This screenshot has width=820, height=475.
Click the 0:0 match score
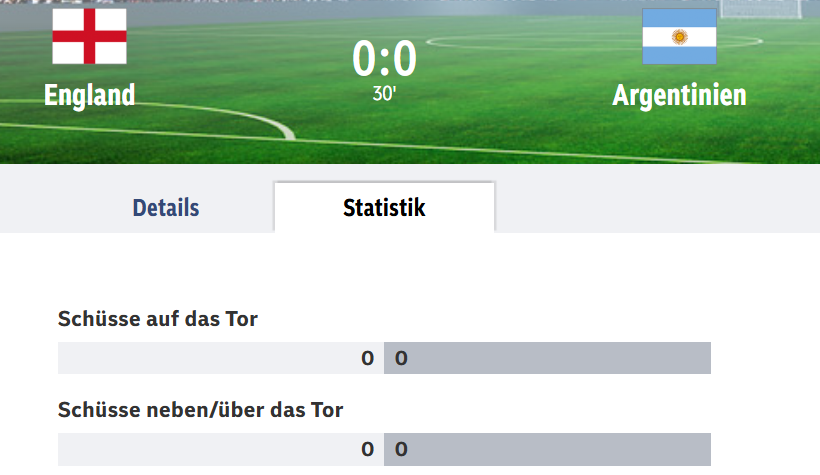click(384, 58)
